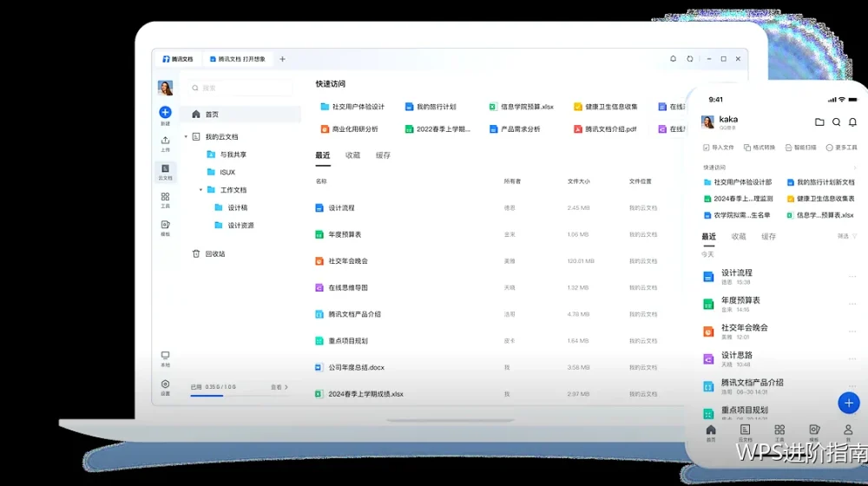This screenshot has width=868, height=486.
Task: Click the bell icon in phone header
Action: point(853,121)
